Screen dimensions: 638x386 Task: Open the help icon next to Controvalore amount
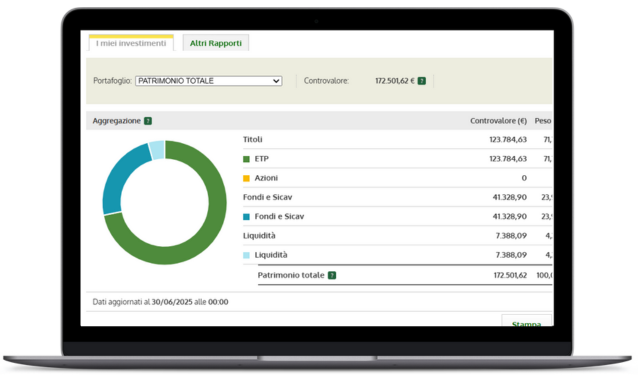(x=422, y=81)
